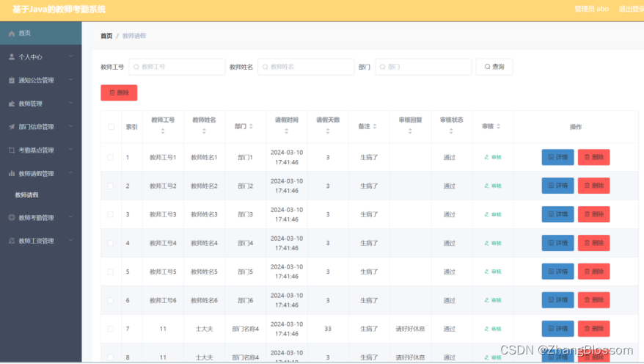Expand the 部门信息管理 menu chevron
Screen dimensions: 644x364
click(x=70, y=126)
